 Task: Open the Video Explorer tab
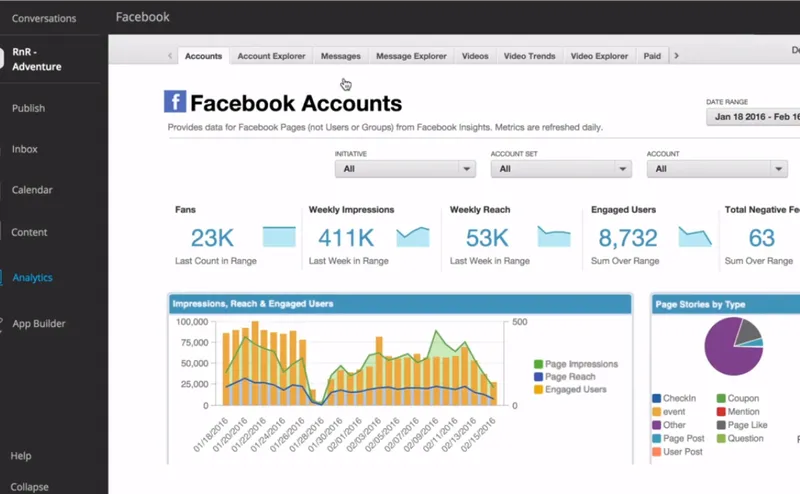point(599,56)
